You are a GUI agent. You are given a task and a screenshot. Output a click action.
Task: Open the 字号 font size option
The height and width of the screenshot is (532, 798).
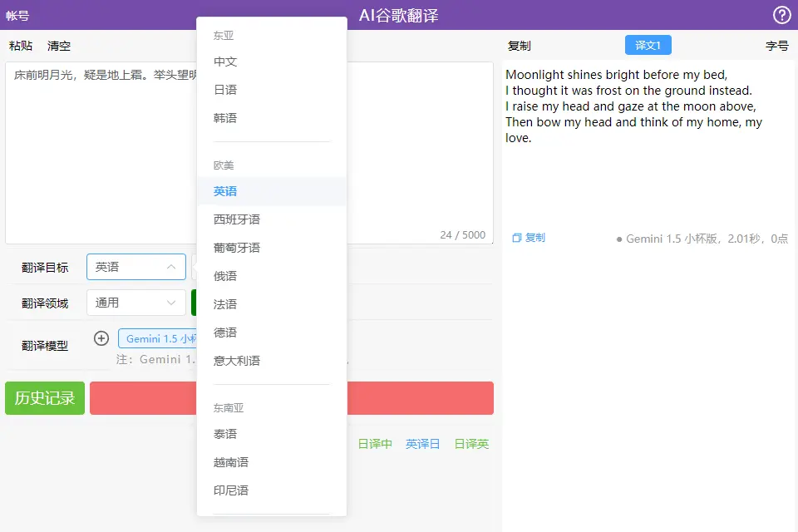(x=777, y=46)
